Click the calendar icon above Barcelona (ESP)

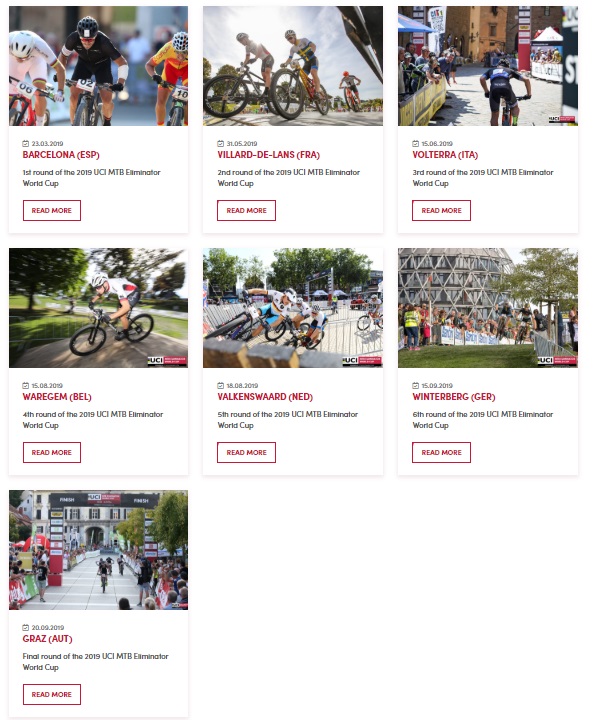point(26,144)
